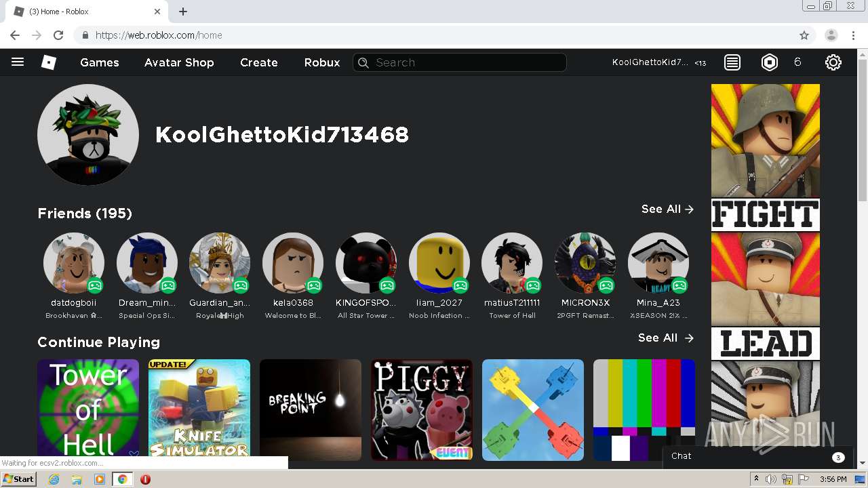Show hidden tray icons arrow
868x488 pixels.
[756, 479]
